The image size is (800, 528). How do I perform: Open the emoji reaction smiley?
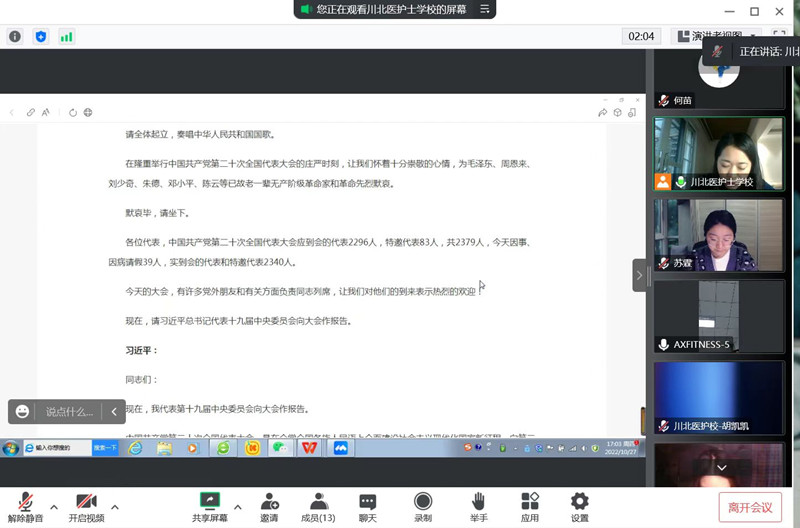pyautogui.click(x=22, y=411)
